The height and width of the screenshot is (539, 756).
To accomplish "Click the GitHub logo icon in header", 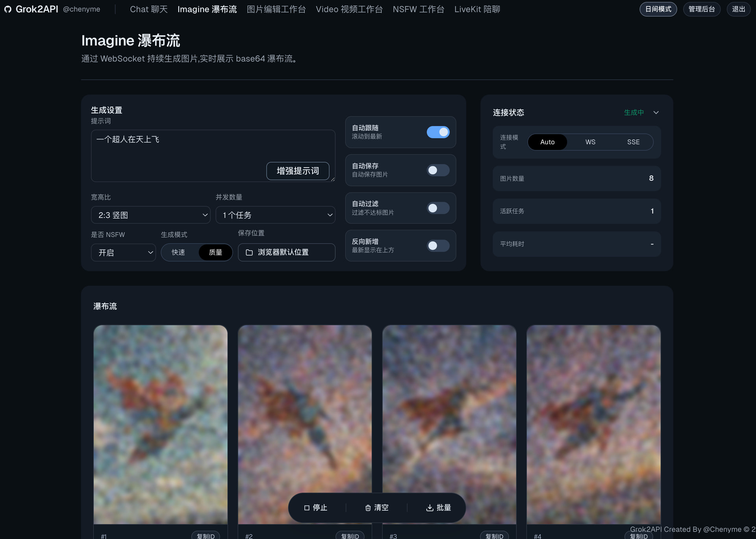I will [x=7, y=9].
